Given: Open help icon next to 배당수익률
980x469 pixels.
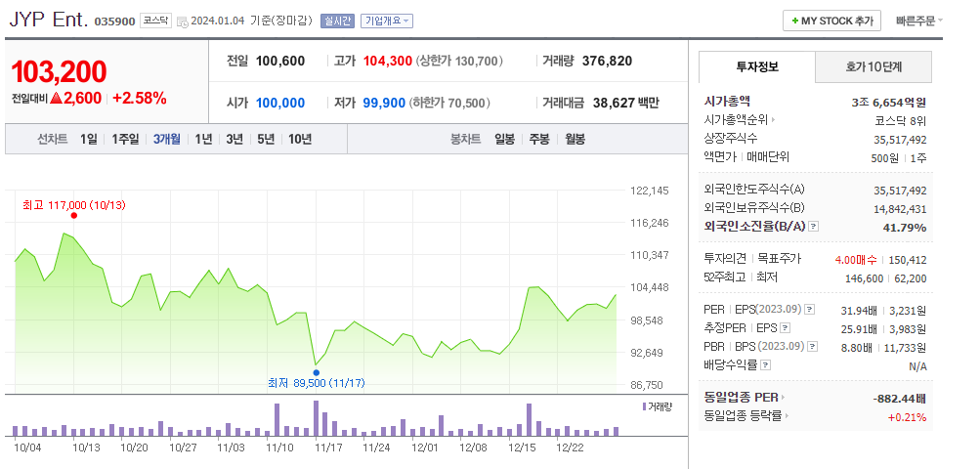Looking at the screenshot, I should click(766, 365).
